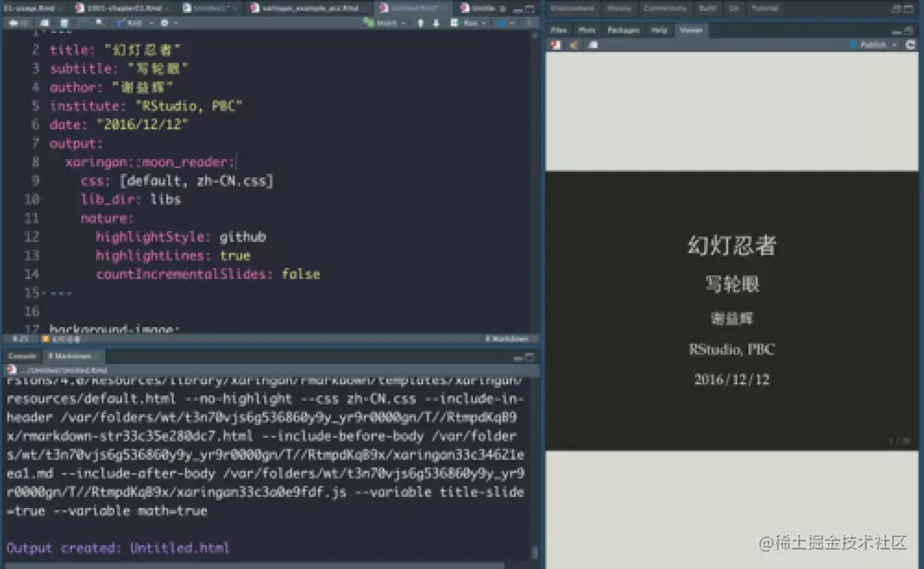Screen dimensions: 924x569
Task: Maximize the Console pane
Action: point(529,357)
